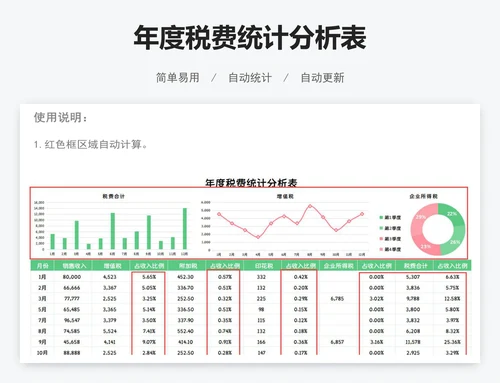Click the percentage cell 12.58%
The height and width of the screenshot is (383, 500).
tap(452, 298)
